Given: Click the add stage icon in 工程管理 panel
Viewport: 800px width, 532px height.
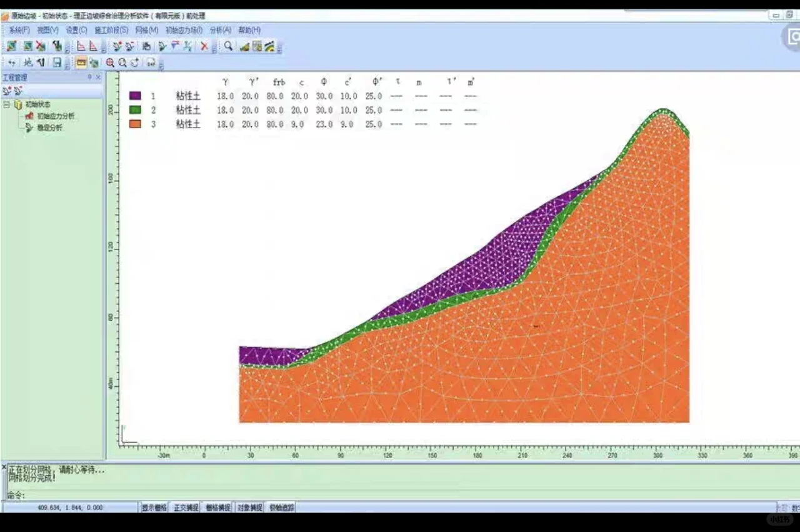Looking at the screenshot, I should point(7,91).
